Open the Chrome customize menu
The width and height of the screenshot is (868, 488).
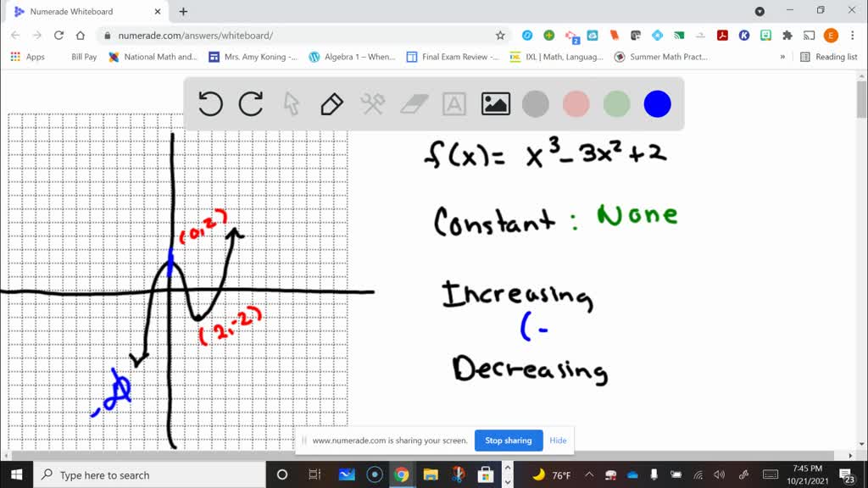click(850, 36)
